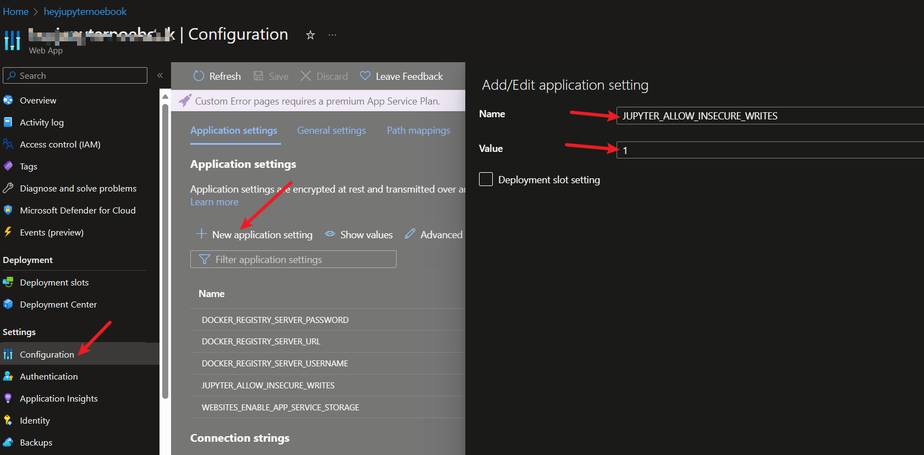The height and width of the screenshot is (455, 924).
Task: Open heyjupyternoebook breadcrumb link
Action: click(85, 11)
